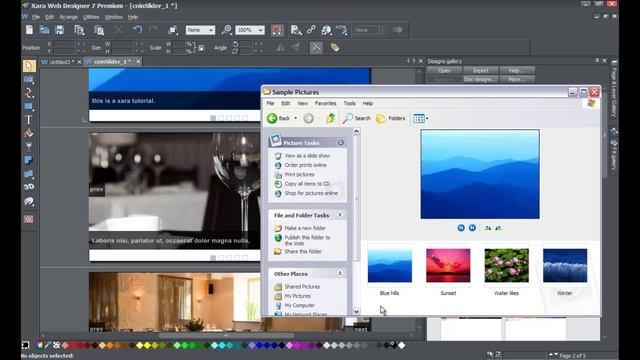This screenshot has width=640, height=360.
Task: Select the Selector arrow tool
Action: point(29,66)
